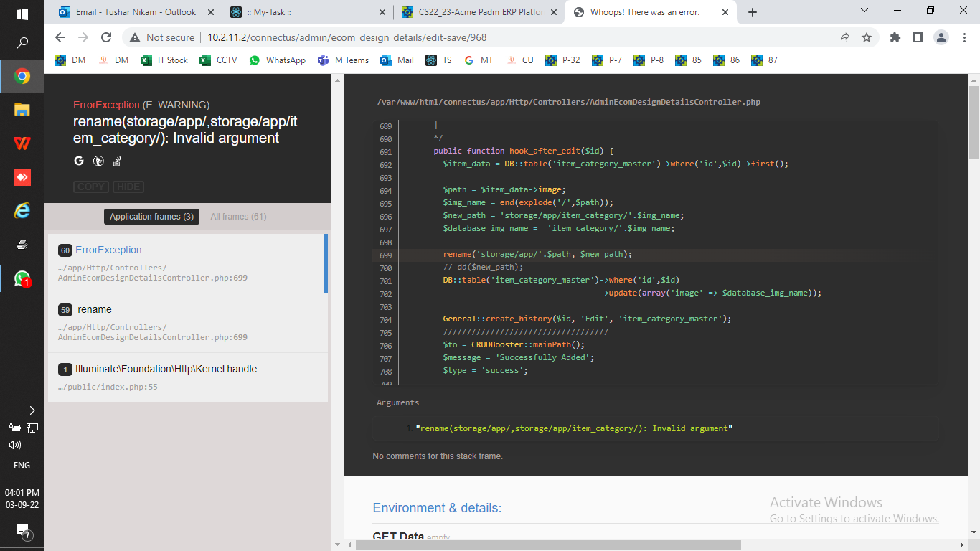This screenshot has height=551, width=980.
Task: Search the error on Google icon
Action: tap(79, 161)
